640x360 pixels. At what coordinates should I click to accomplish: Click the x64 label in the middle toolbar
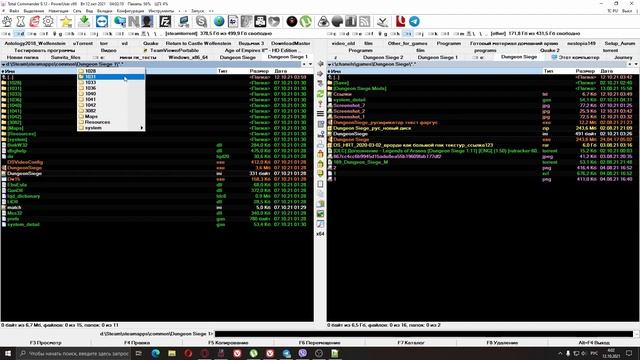point(320,234)
